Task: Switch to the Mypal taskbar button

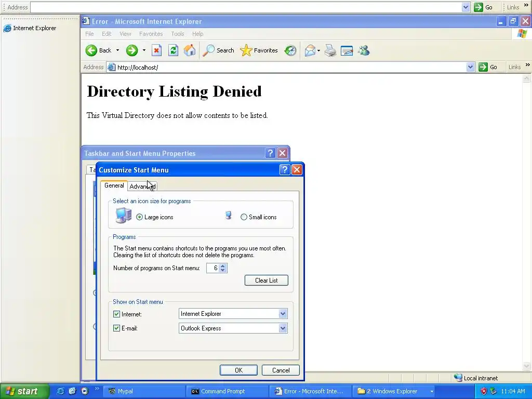Action: click(144, 391)
